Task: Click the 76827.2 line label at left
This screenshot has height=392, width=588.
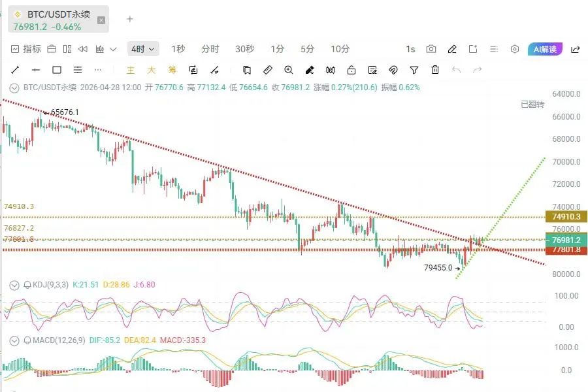Action: (x=19, y=228)
